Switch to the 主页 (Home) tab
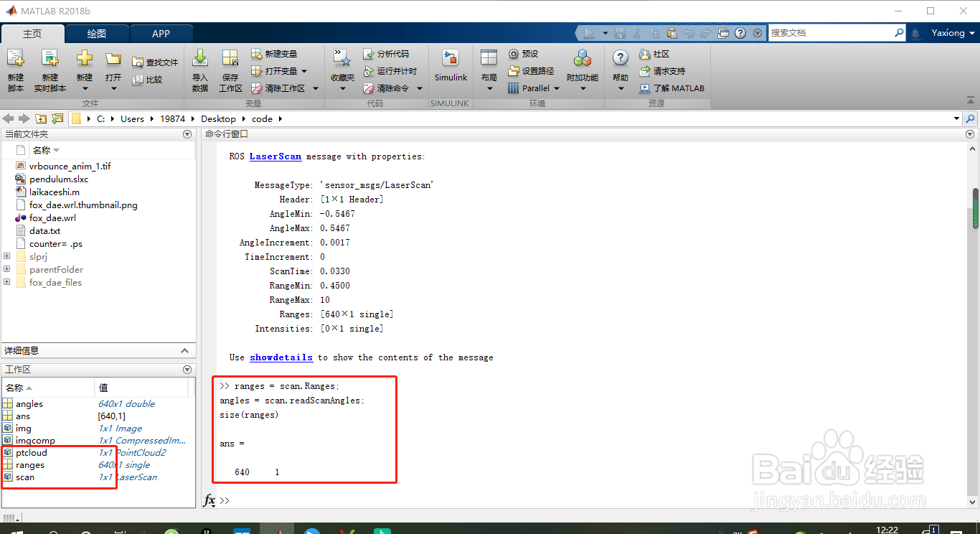This screenshot has height=534, width=980. [x=32, y=34]
